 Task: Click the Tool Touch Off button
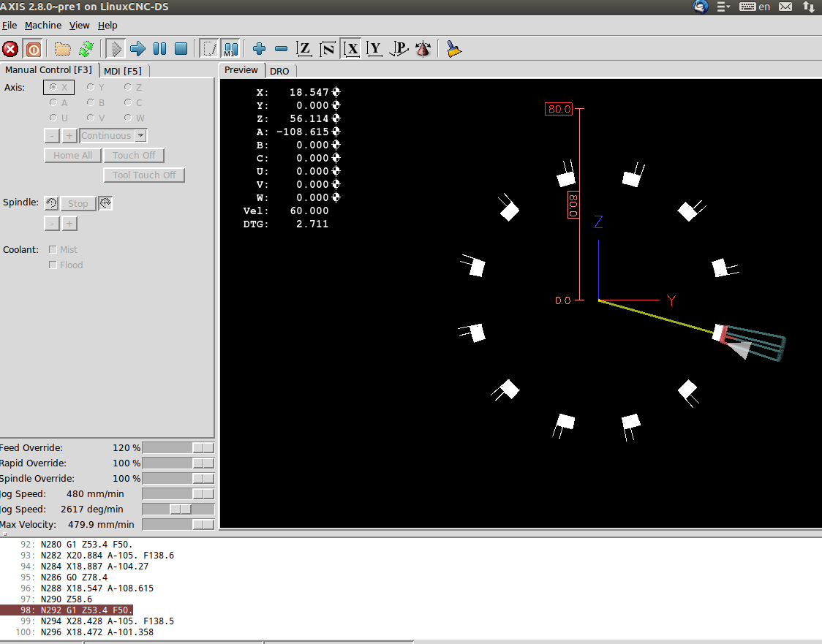[144, 175]
